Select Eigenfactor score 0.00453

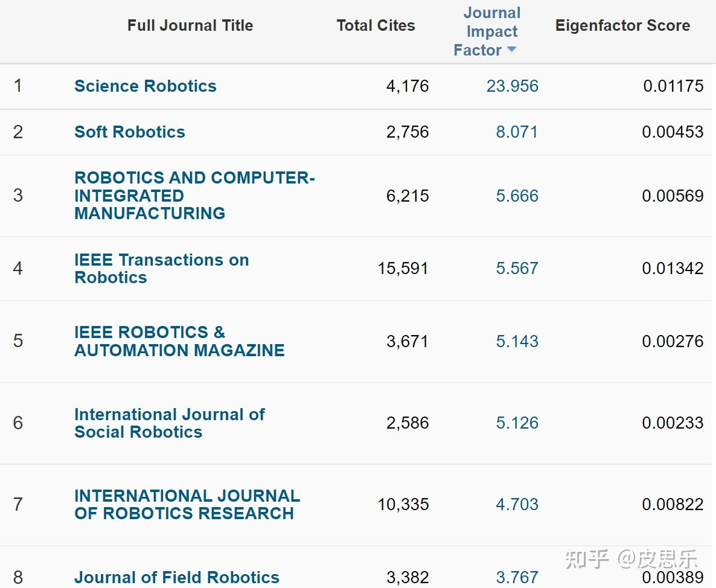(673, 132)
